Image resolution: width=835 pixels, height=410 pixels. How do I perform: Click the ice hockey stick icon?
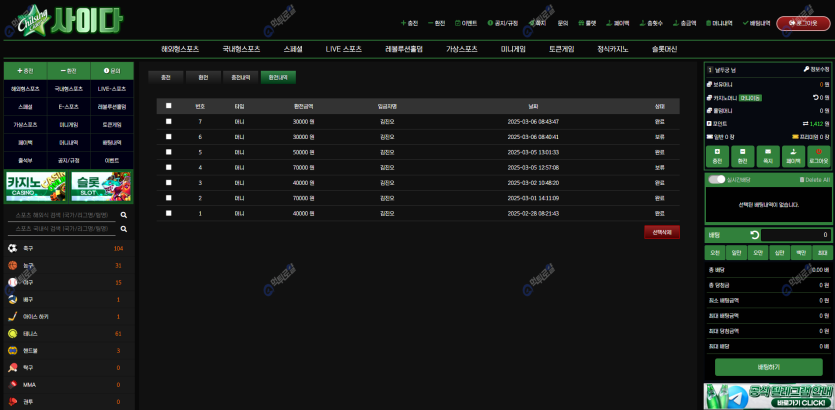click(x=13, y=316)
